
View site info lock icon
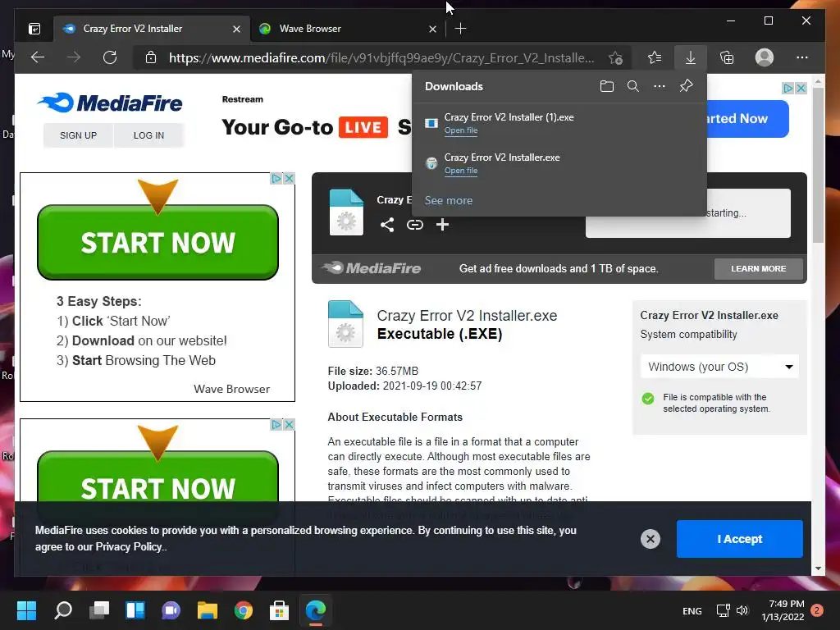(151, 57)
